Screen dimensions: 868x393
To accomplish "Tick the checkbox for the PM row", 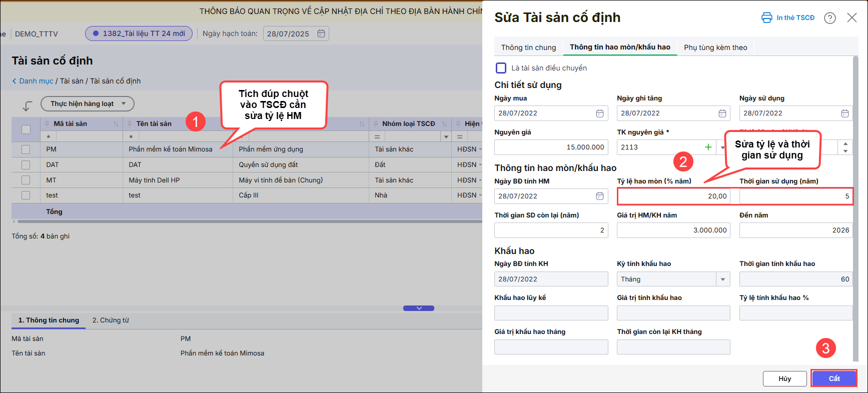I will click(x=26, y=149).
